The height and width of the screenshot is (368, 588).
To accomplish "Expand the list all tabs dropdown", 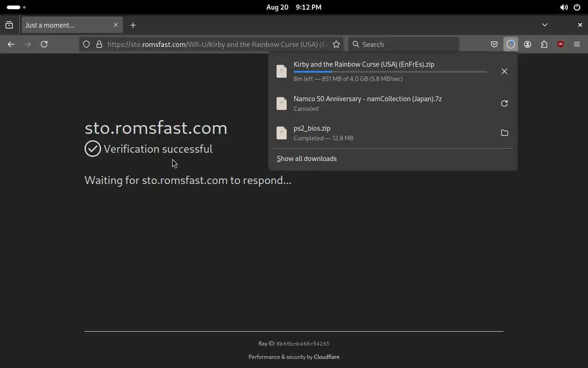I will tap(545, 25).
